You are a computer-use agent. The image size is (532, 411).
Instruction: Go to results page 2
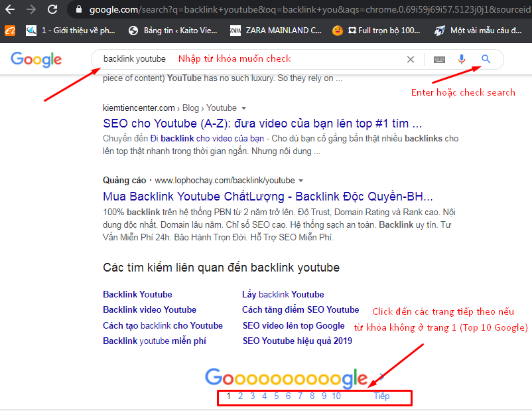click(x=241, y=396)
